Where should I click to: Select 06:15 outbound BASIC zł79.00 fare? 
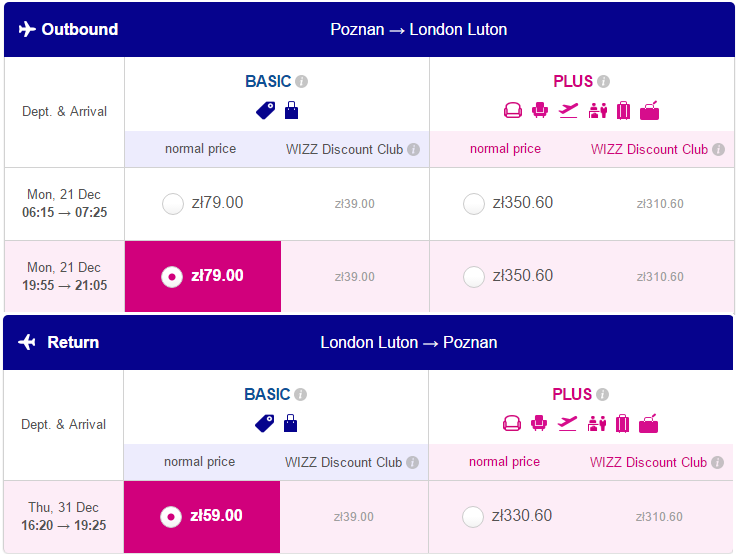pyautogui.click(x=173, y=204)
